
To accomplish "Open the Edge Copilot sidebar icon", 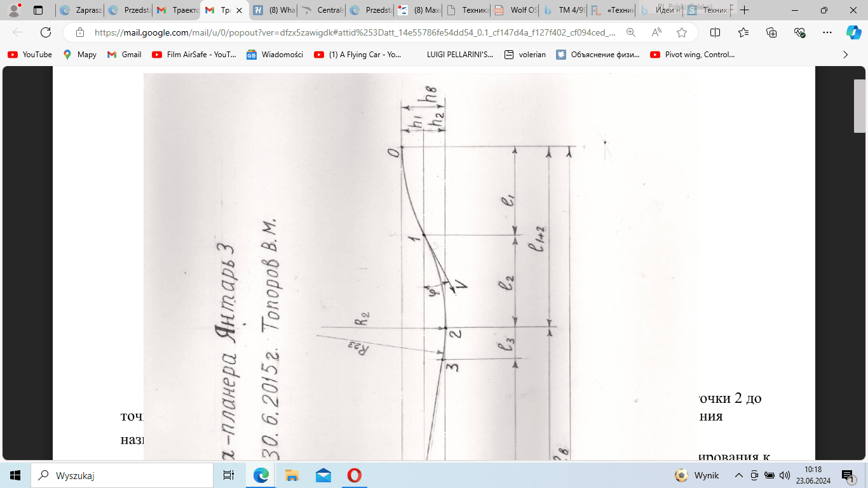I will point(853,32).
